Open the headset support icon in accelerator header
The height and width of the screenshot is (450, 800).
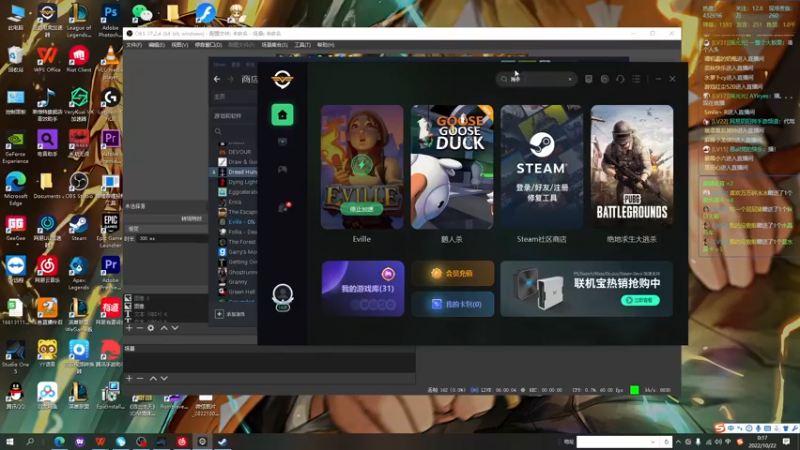[x=620, y=79]
